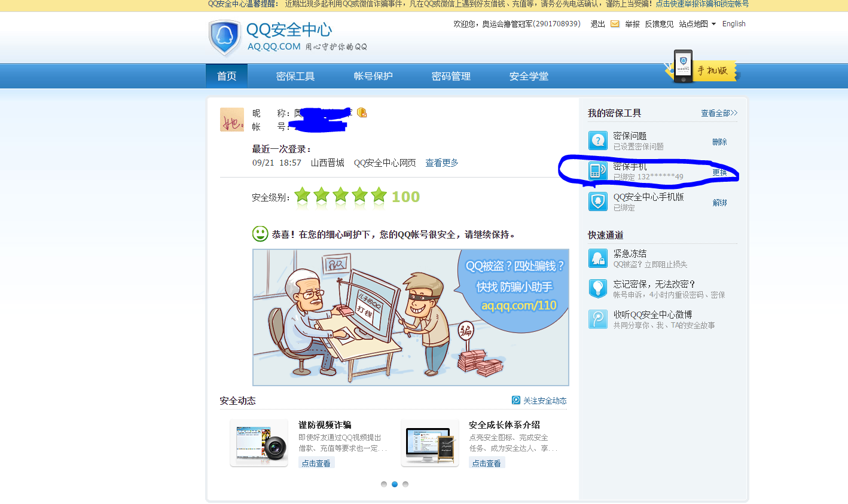Open the 安全成长体系介绍 monitor thumbnail

click(x=430, y=443)
